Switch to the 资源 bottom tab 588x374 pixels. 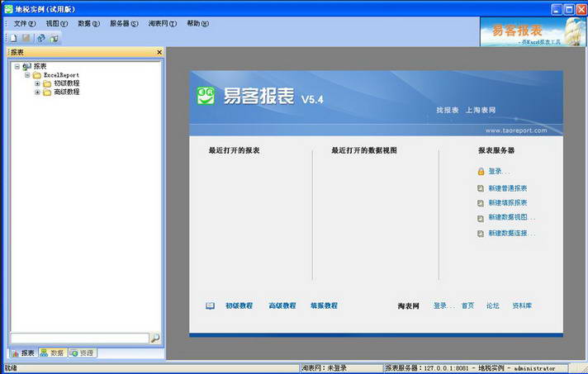click(83, 353)
